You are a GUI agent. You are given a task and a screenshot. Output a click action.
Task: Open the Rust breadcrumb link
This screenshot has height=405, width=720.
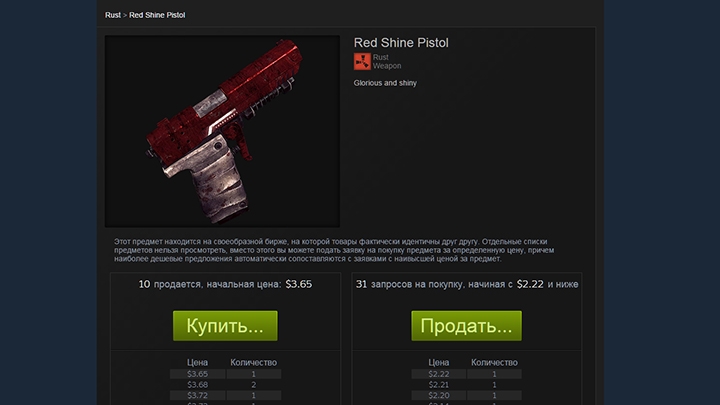(112, 15)
